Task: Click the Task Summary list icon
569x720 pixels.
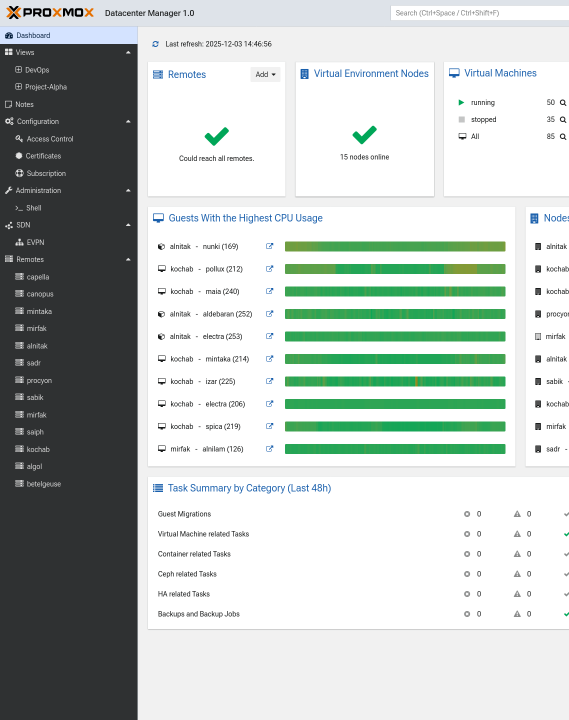Action: (158, 488)
